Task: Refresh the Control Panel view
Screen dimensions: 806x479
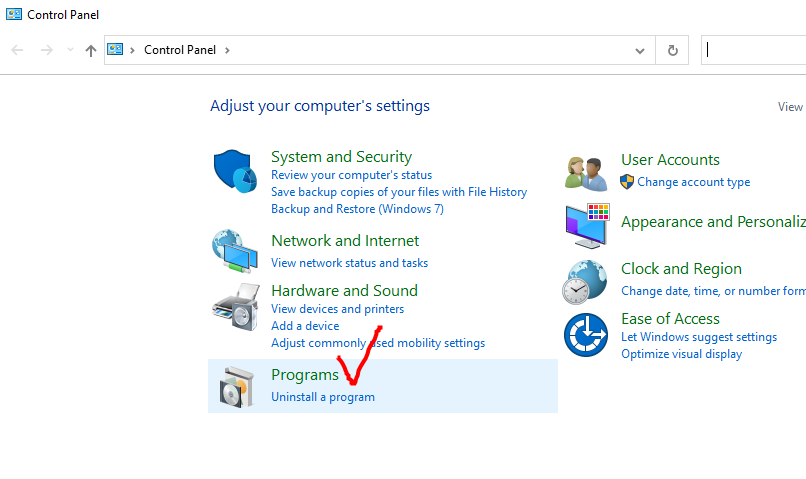Action: (672, 50)
